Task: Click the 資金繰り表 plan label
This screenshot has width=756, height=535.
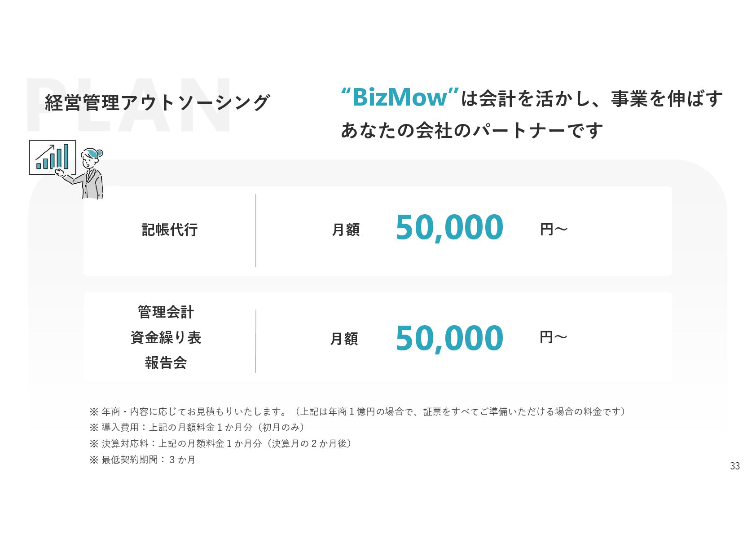Action: (166, 337)
